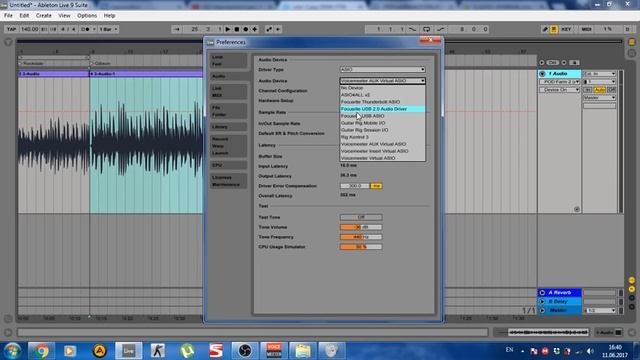The height and width of the screenshot is (360, 640).
Task: Click the Arrangement Record button
Action: tap(246, 29)
